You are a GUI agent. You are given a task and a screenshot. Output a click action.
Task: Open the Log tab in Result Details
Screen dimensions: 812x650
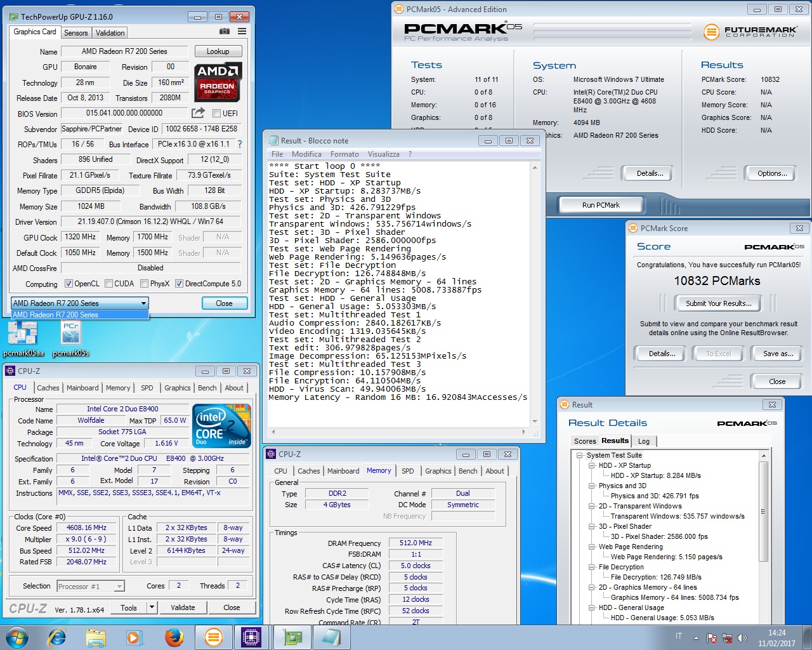pyautogui.click(x=644, y=441)
